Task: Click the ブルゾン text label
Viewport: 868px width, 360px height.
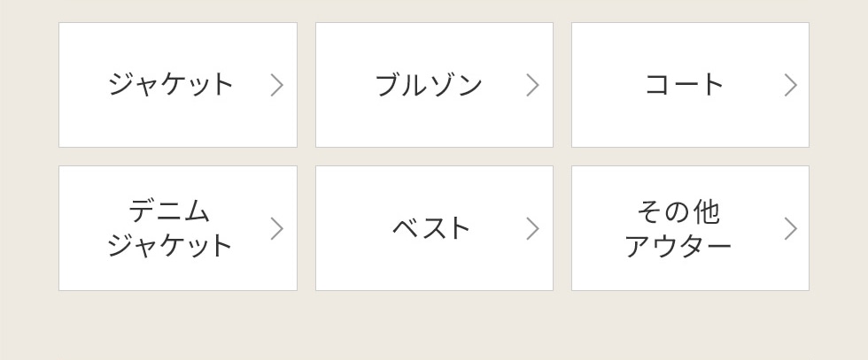Action: tap(429, 85)
